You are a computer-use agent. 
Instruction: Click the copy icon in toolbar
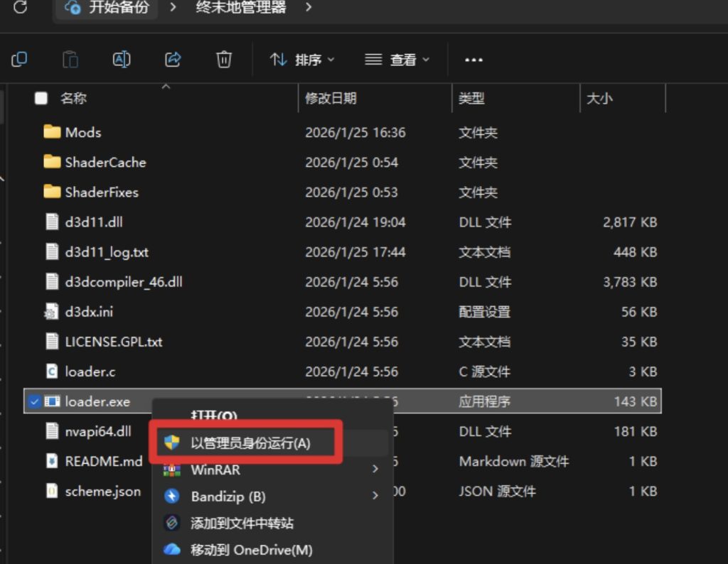click(19, 60)
